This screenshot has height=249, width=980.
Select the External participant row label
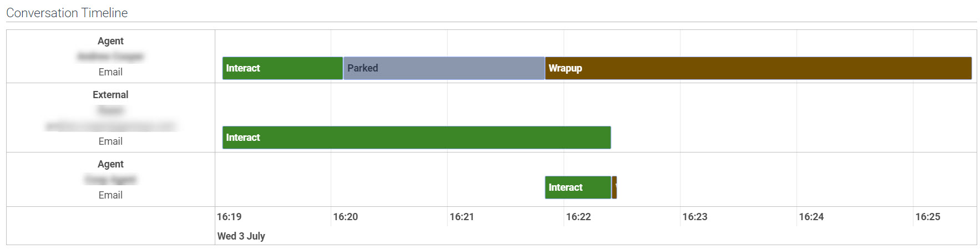click(x=110, y=95)
